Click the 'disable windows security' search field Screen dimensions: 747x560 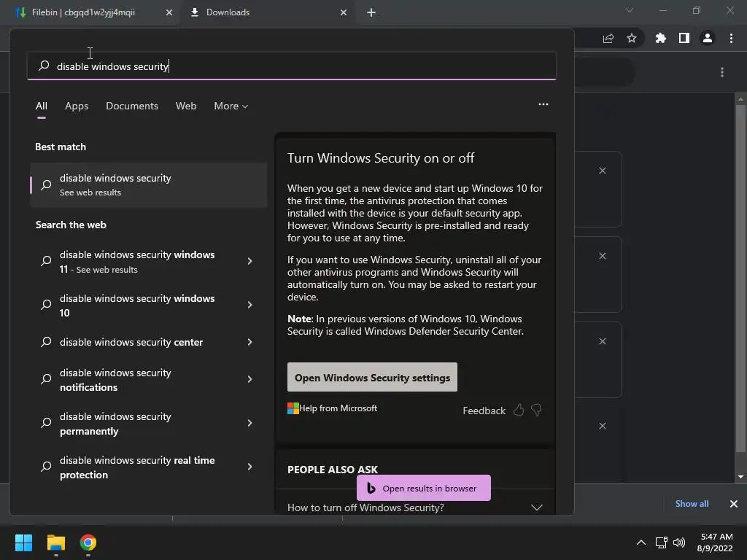pyautogui.click(x=292, y=66)
